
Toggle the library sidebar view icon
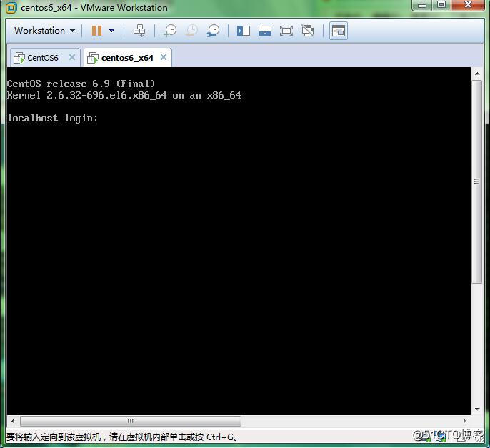point(244,31)
